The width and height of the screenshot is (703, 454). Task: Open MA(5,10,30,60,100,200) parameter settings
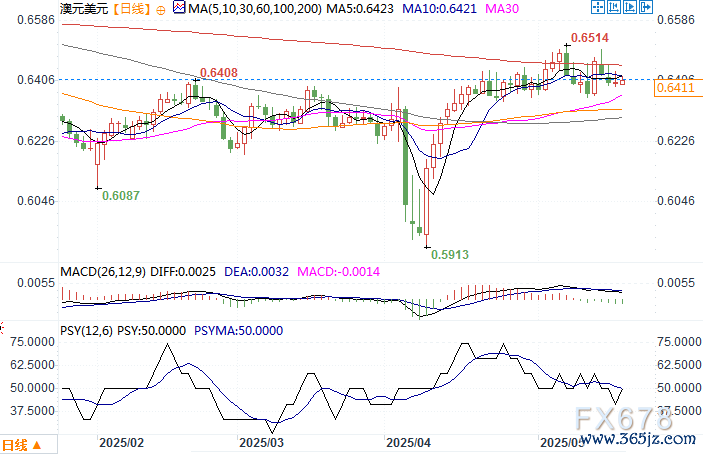click(255, 9)
